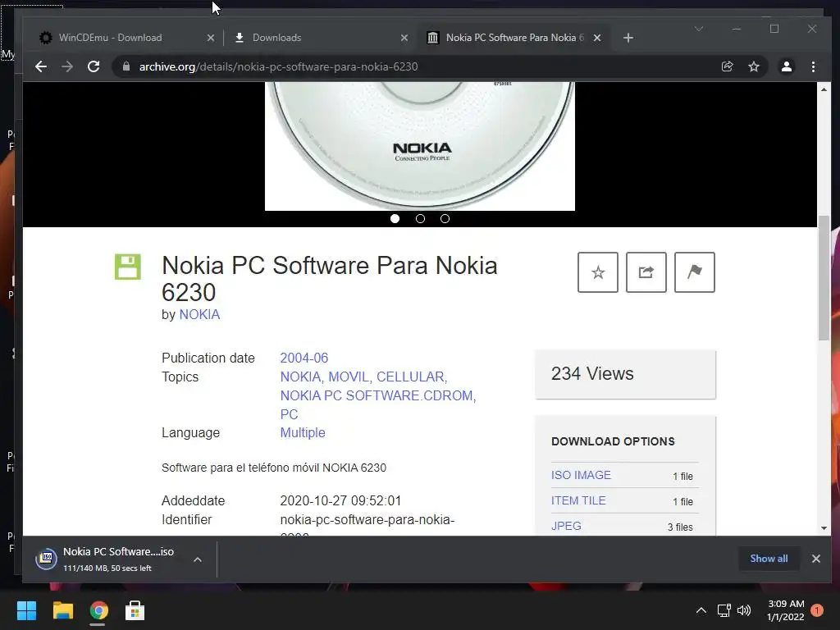The image size is (840, 630).
Task: Click the archive share button
Action: point(646,272)
